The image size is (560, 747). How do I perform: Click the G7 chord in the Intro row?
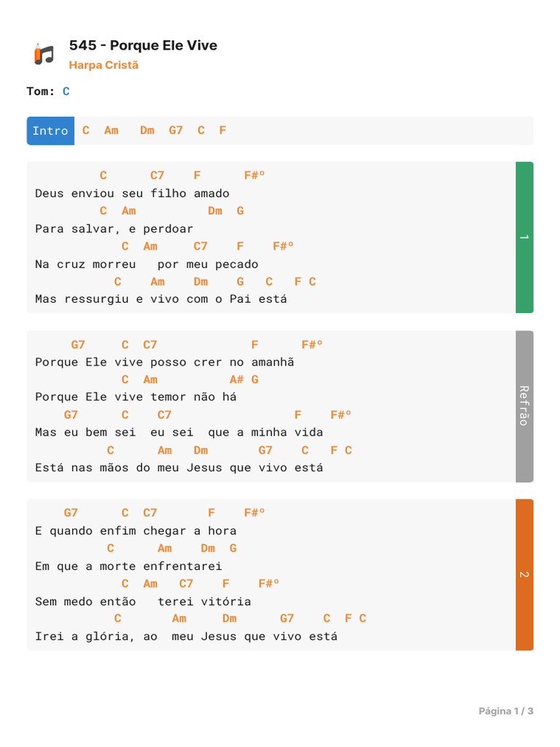(x=176, y=130)
